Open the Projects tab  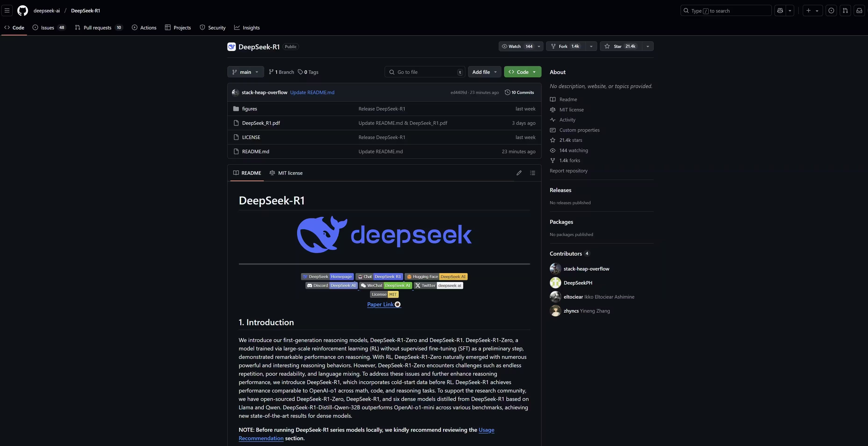[x=178, y=28]
